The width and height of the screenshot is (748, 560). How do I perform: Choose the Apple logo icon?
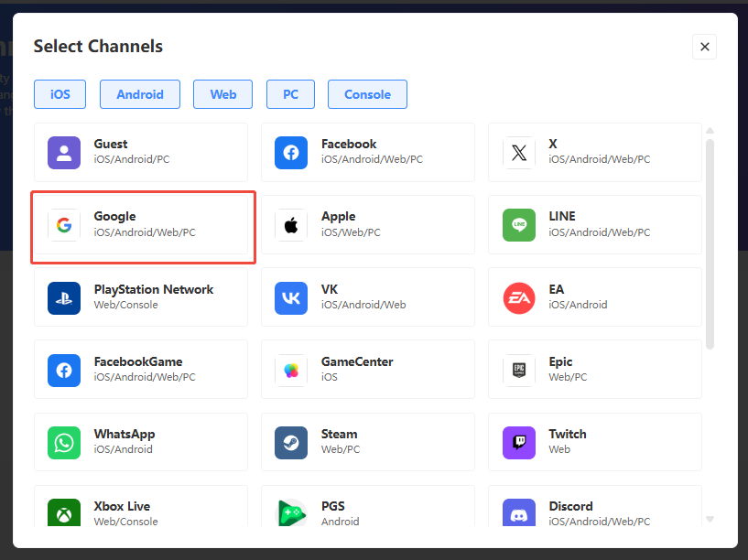tap(291, 225)
